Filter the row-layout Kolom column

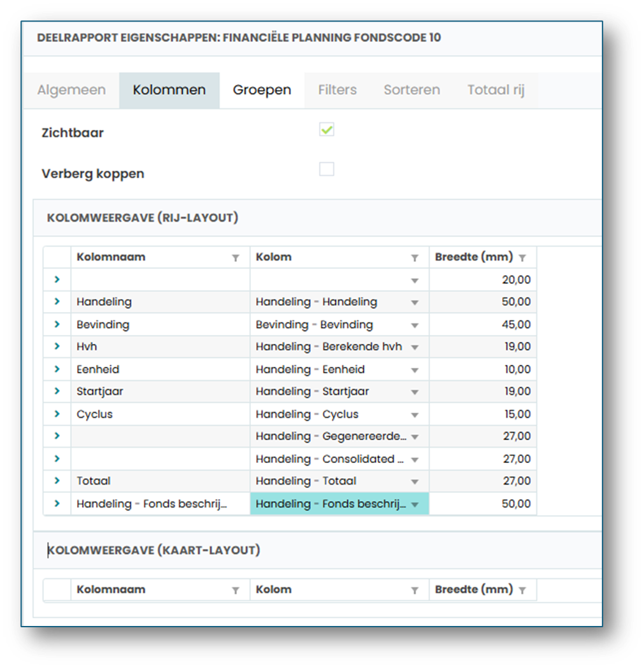414,258
